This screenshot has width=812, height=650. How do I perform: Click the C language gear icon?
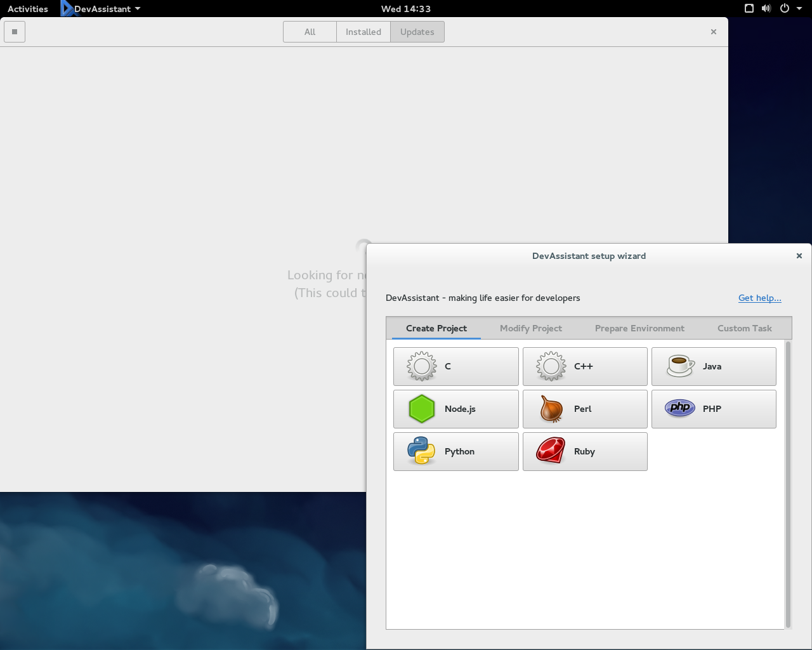point(422,366)
